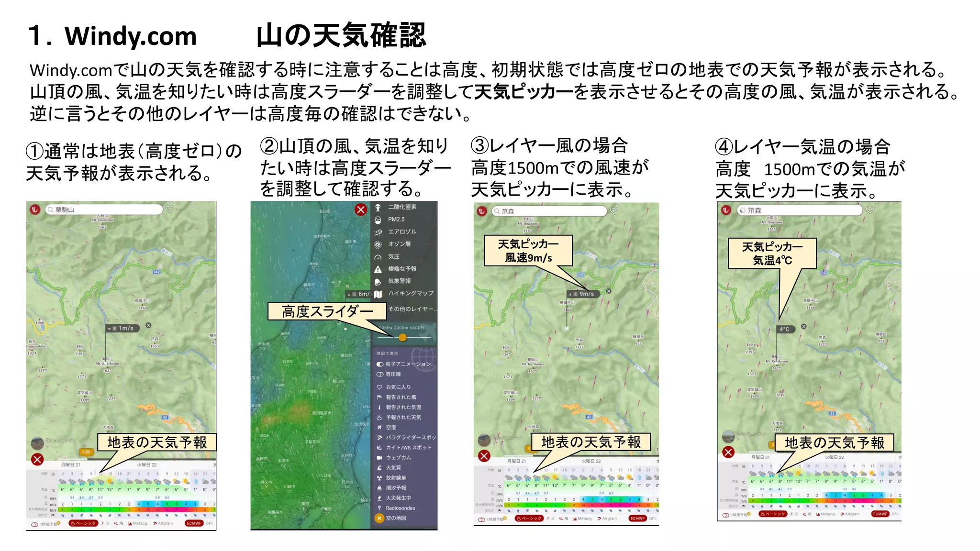The height and width of the screenshot is (551, 980).
Task: Close the 9m/s weather picker
Action: (x=609, y=291)
